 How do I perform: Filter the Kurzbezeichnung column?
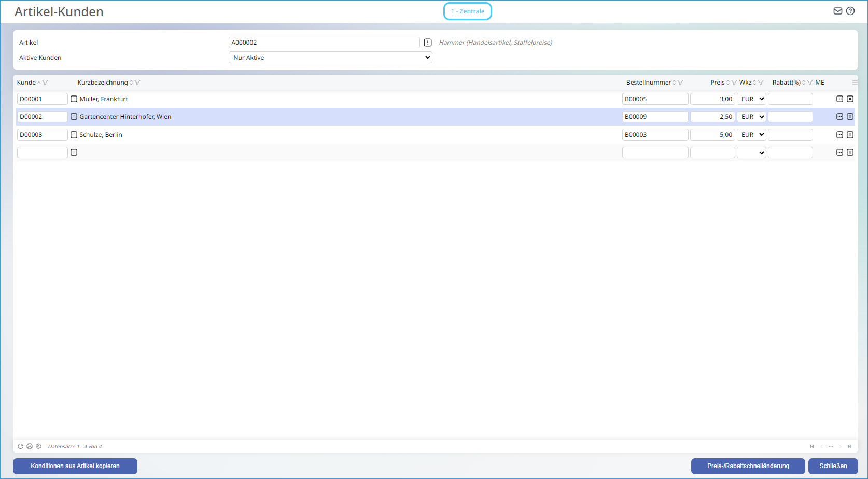pos(137,83)
